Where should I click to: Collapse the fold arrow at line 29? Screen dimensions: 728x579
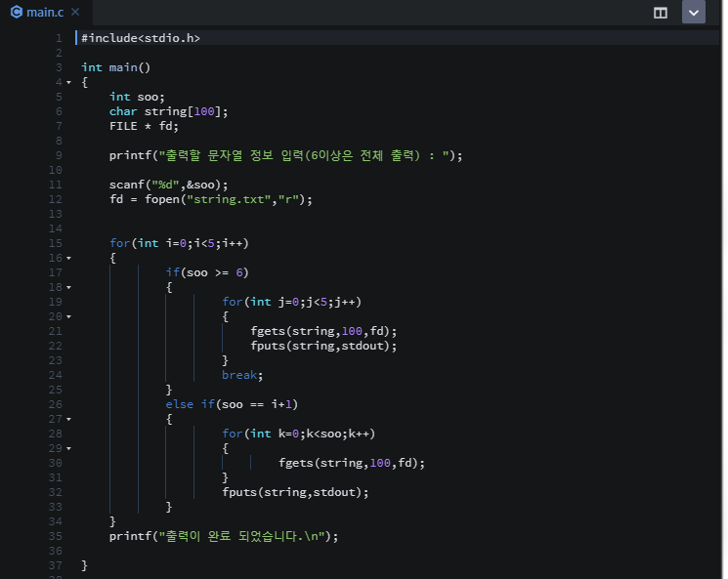tap(68, 448)
